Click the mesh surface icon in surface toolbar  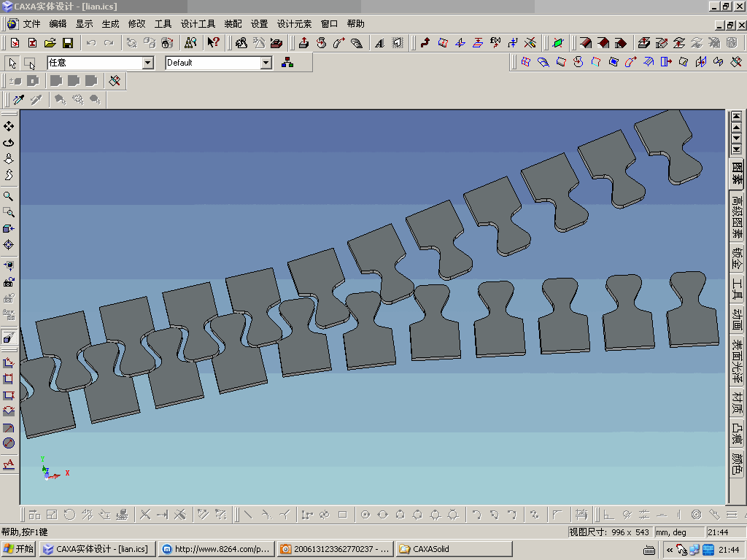point(525,62)
